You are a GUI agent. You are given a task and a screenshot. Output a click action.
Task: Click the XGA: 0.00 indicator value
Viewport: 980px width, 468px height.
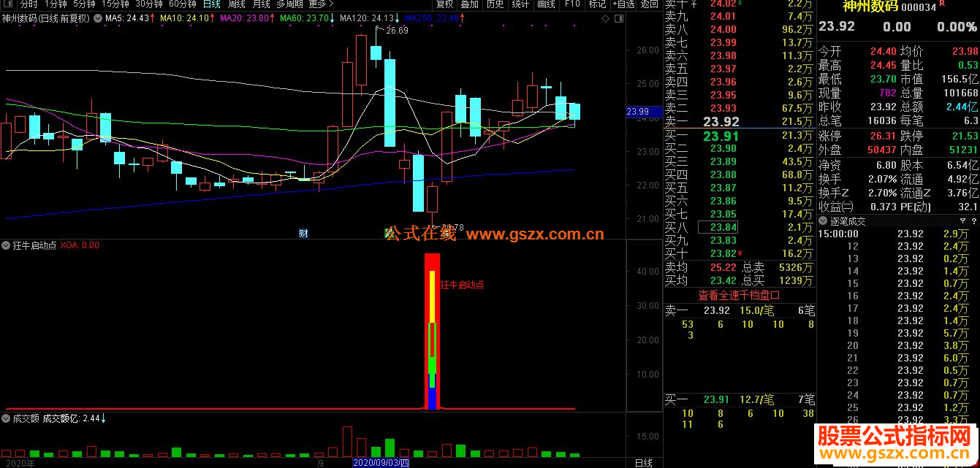pos(80,245)
